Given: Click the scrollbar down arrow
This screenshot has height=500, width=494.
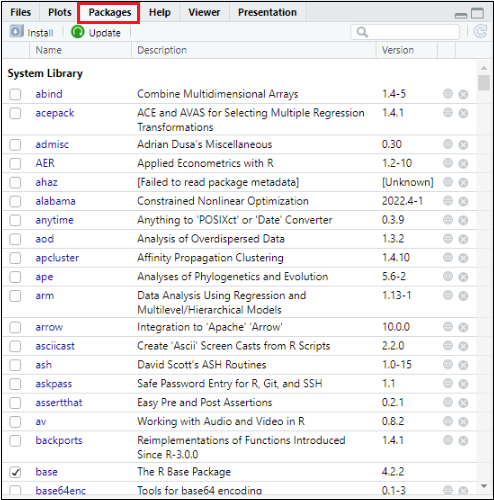Looking at the screenshot, I should [484, 486].
